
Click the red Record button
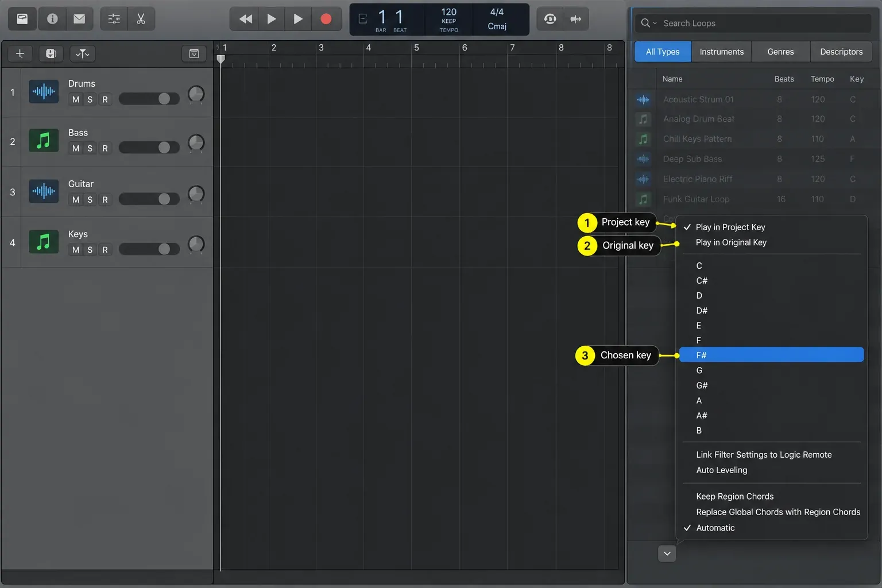coord(326,19)
